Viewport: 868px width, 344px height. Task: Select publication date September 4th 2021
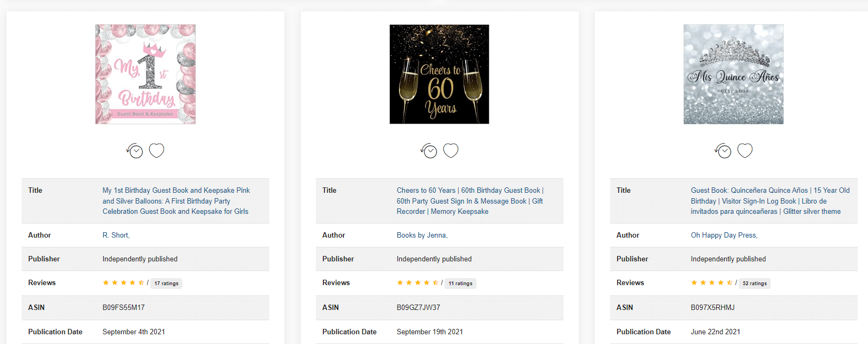pos(134,332)
